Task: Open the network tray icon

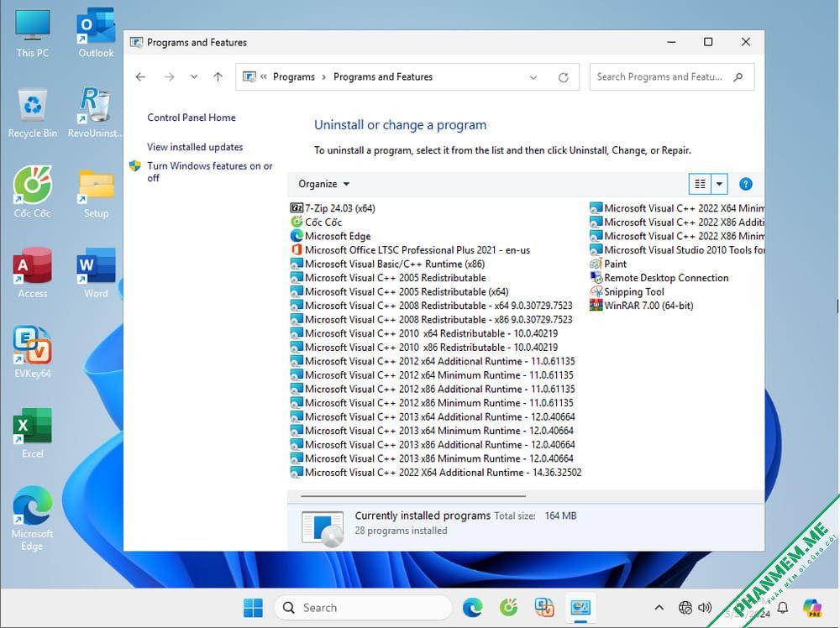Action: [x=685, y=608]
